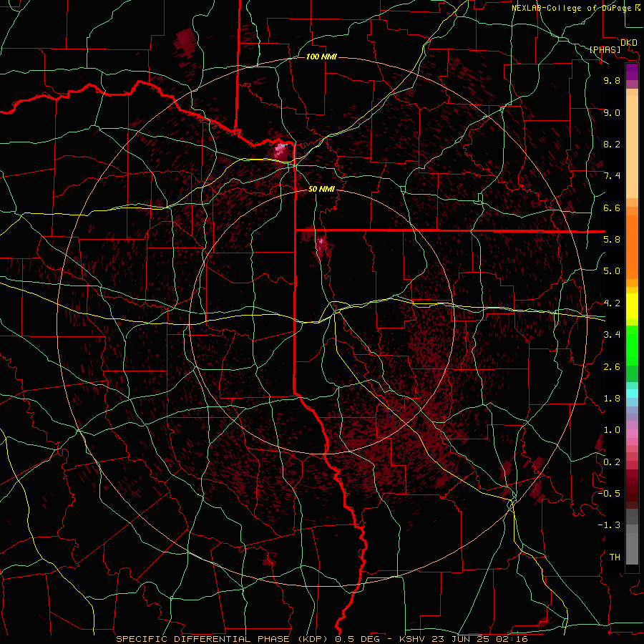Click the 1.8 value on the scale

tap(612, 399)
